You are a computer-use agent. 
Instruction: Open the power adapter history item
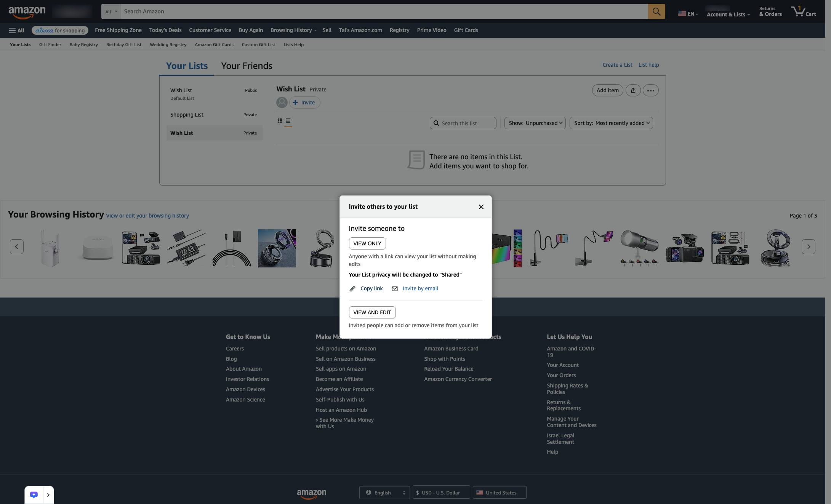tap(186, 248)
